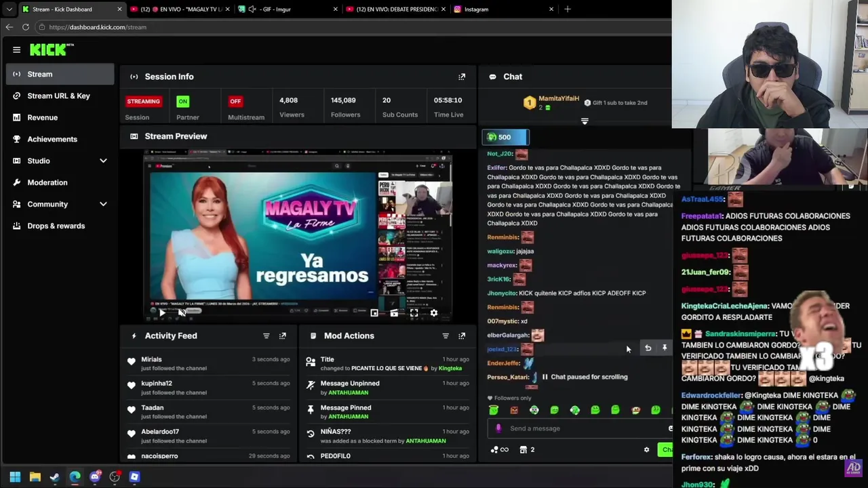Open Drops & rewards page

tap(60, 226)
